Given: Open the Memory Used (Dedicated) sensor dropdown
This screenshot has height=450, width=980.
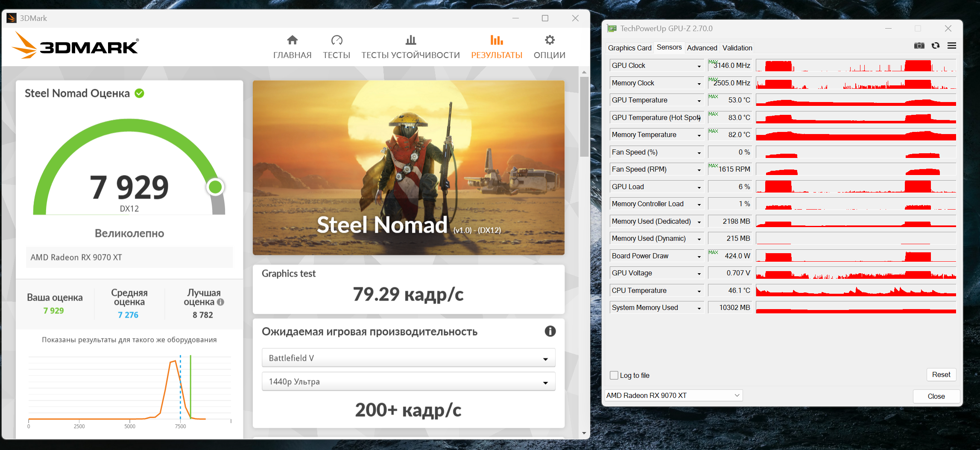Looking at the screenshot, I should click(699, 222).
